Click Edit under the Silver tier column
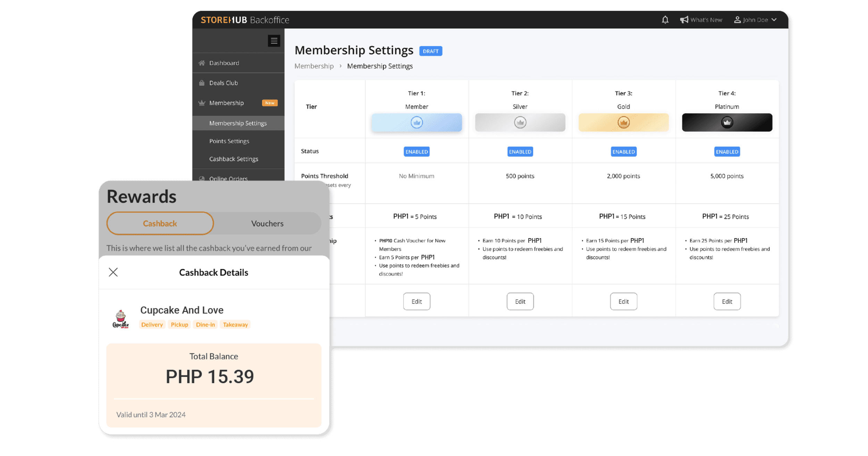This screenshot has height=456, width=868. [520, 301]
